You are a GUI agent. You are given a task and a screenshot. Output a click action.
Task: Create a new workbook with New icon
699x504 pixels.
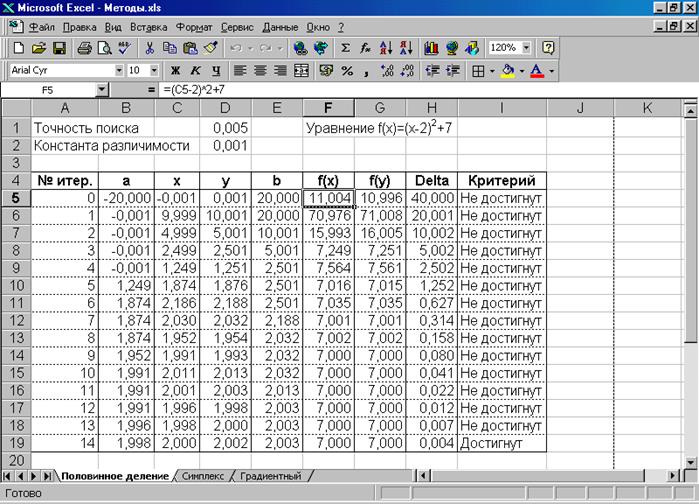[19, 48]
